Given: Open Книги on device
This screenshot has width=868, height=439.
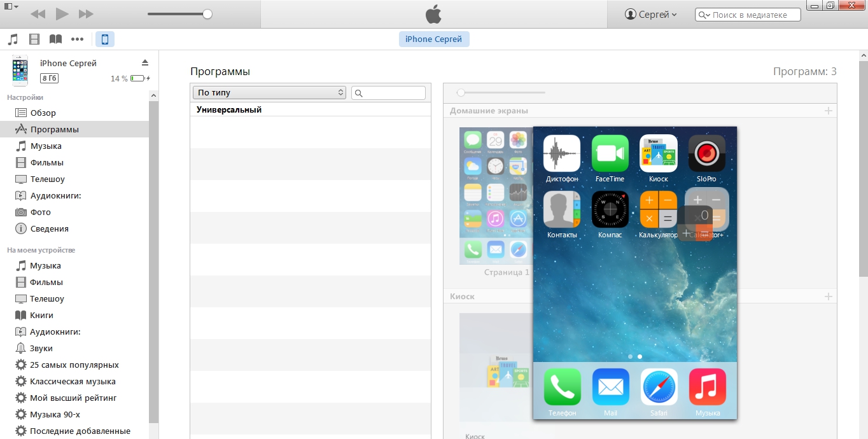Looking at the screenshot, I should (x=74, y=315).
